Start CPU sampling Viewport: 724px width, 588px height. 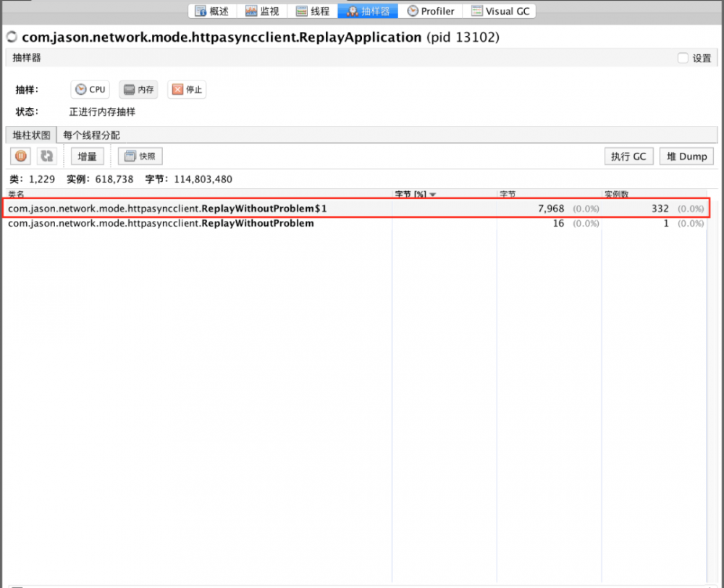point(90,90)
